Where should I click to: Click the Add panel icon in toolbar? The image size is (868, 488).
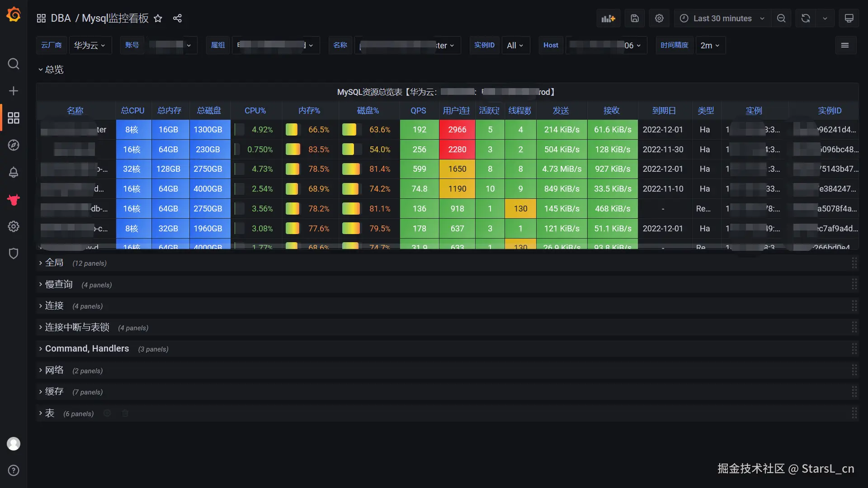pos(608,19)
